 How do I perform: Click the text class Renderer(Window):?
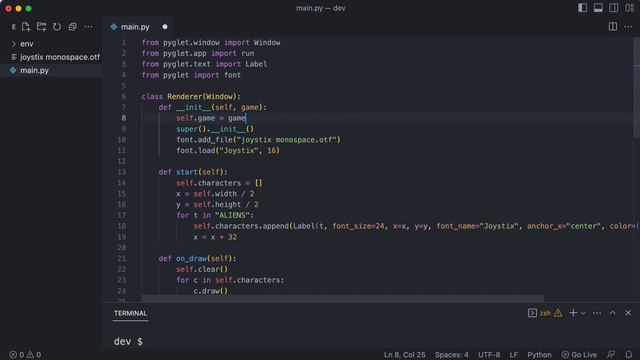pyautogui.click(x=191, y=97)
